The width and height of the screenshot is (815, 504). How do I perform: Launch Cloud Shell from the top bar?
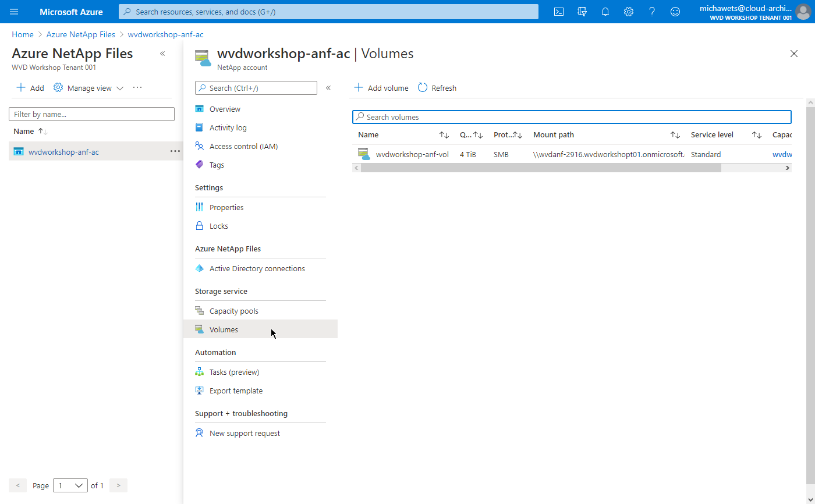click(559, 12)
